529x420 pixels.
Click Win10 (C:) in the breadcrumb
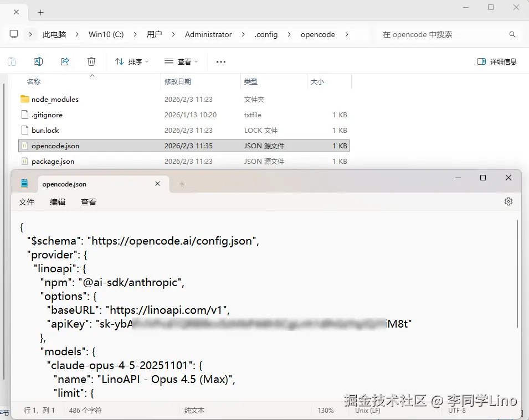pyautogui.click(x=106, y=34)
